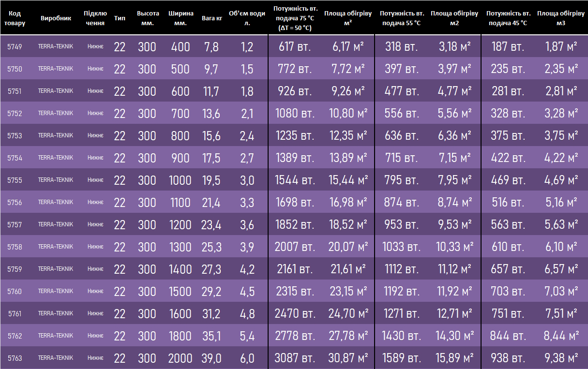Select the 'Підключення' column header
This screenshot has height=369, width=588.
point(95,18)
